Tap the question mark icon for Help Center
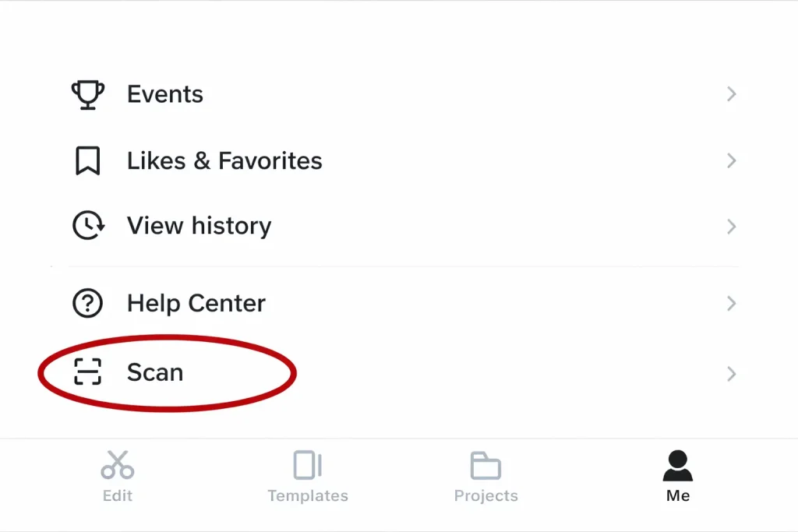Screen dimensions: 798x532 click(x=88, y=303)
